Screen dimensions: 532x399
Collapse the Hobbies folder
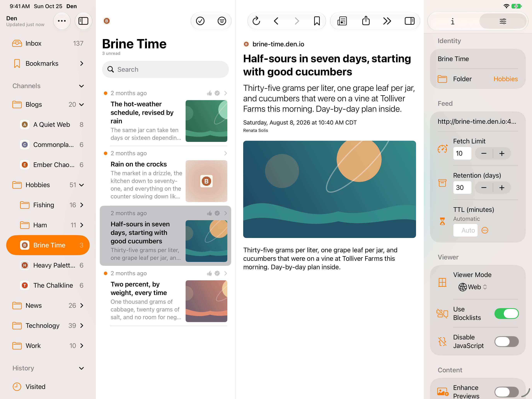pos(82,185)
